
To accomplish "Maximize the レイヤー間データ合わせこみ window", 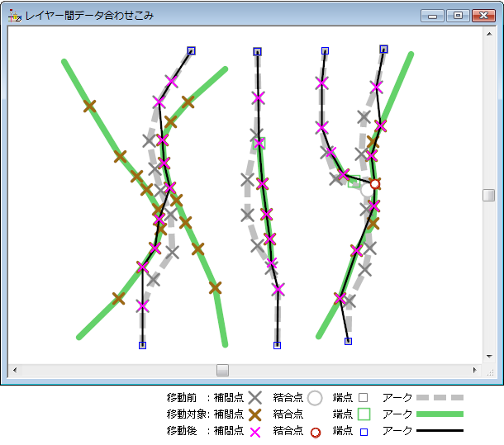I will (x=458, y=16).
